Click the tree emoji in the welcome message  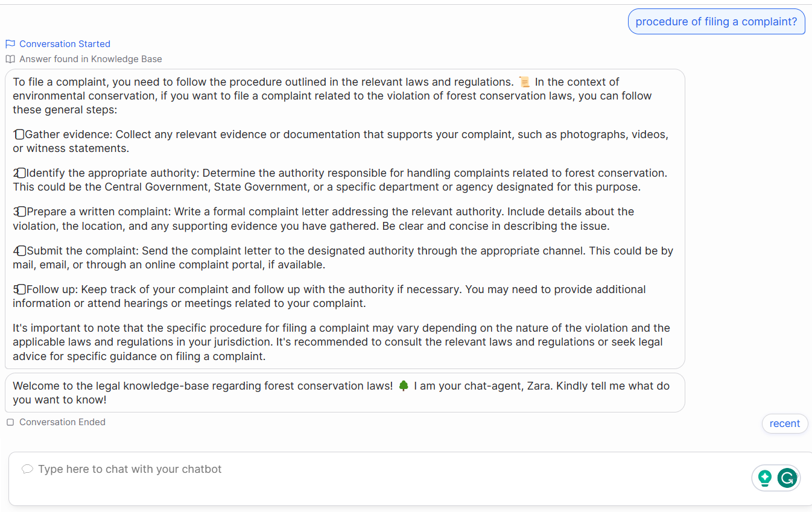coord(404,385)
